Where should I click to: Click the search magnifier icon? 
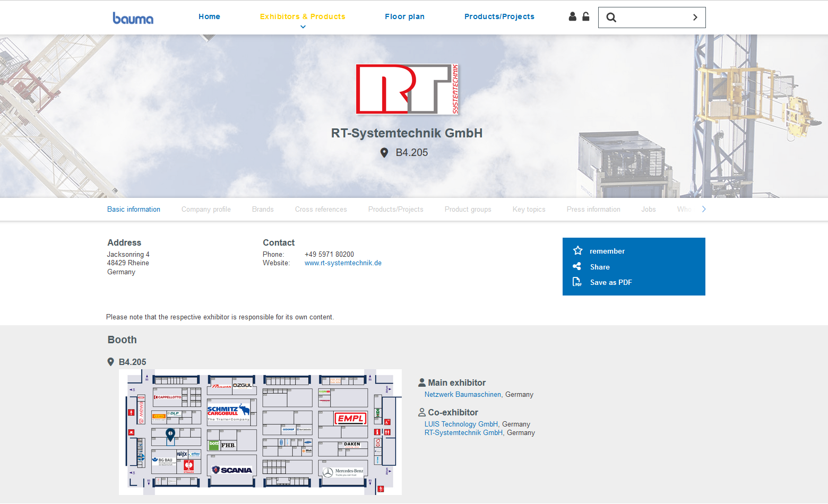click(611, 18)
